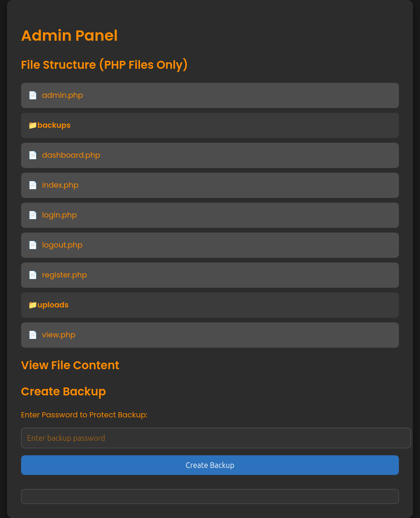
Task: Click the file icon next to register.php
Action: click(x=33, y=275)
